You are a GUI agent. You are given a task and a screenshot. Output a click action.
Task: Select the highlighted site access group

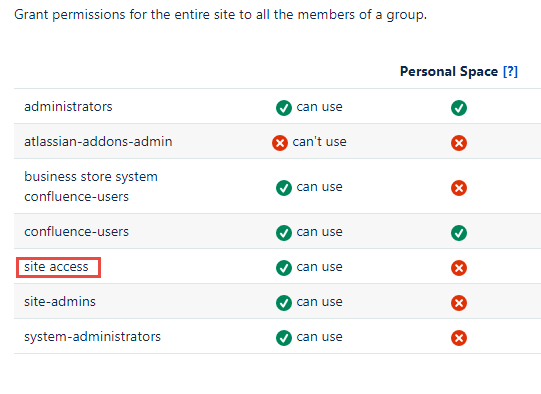[56, 267]
